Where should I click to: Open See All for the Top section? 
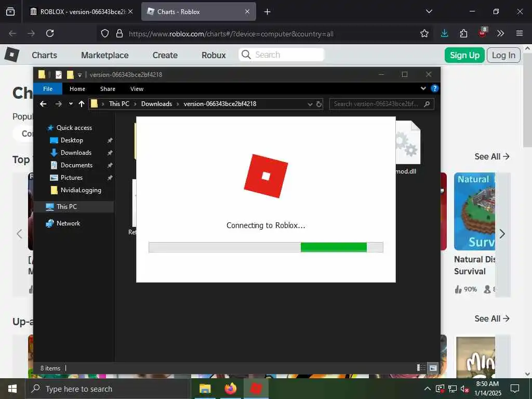[492, 156]
